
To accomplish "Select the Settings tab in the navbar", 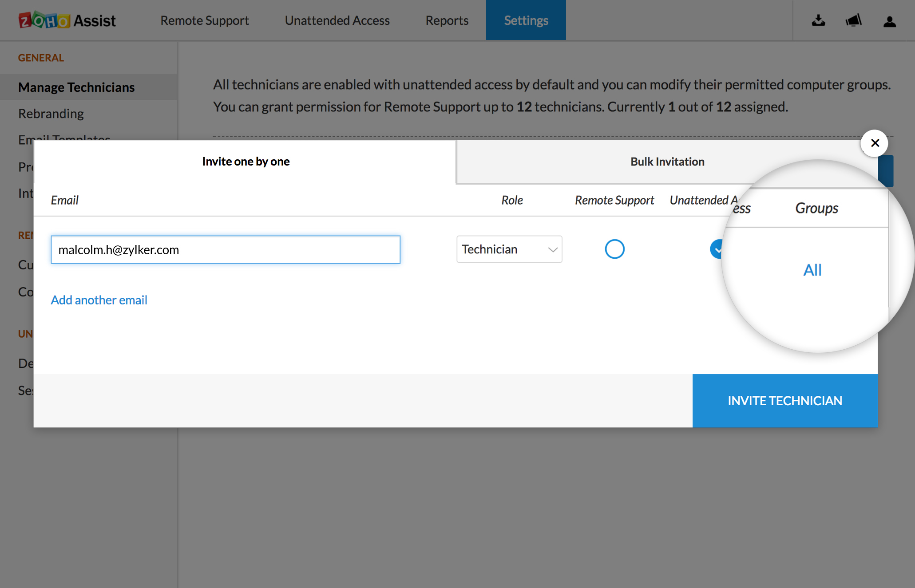I will pyautogui.click(x=526, y=20).
